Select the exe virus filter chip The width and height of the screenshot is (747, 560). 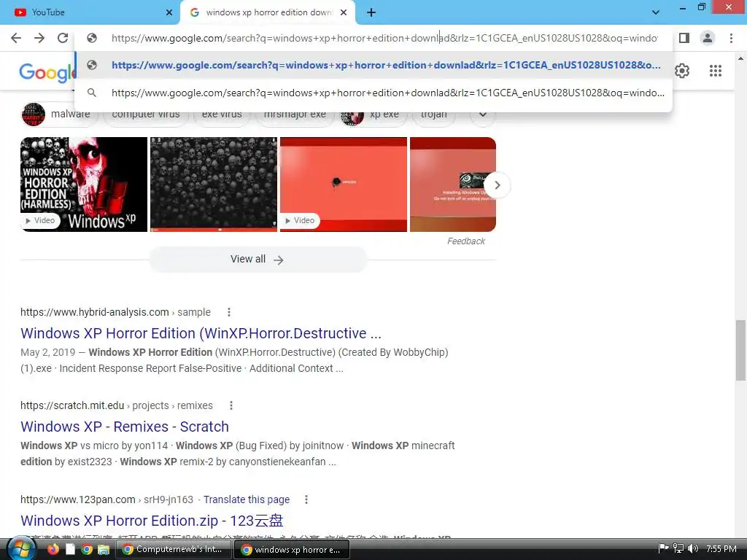[x=222, y=114]
